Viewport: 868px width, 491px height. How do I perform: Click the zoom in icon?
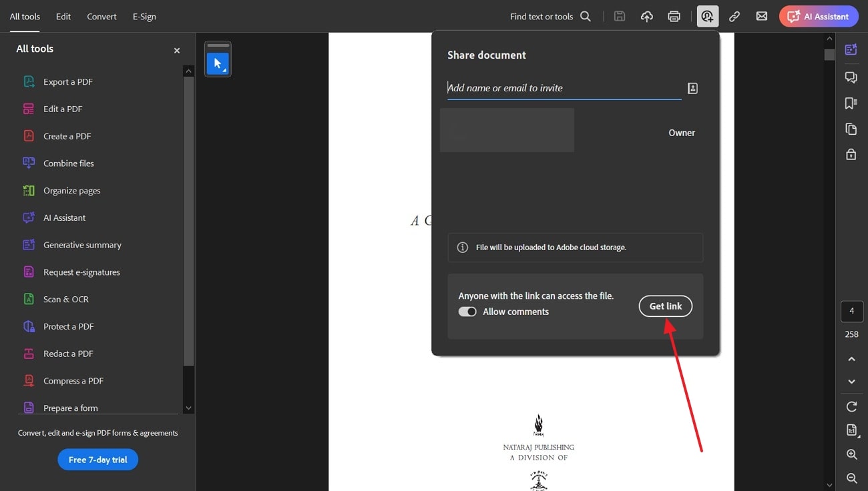coord(852,454)
